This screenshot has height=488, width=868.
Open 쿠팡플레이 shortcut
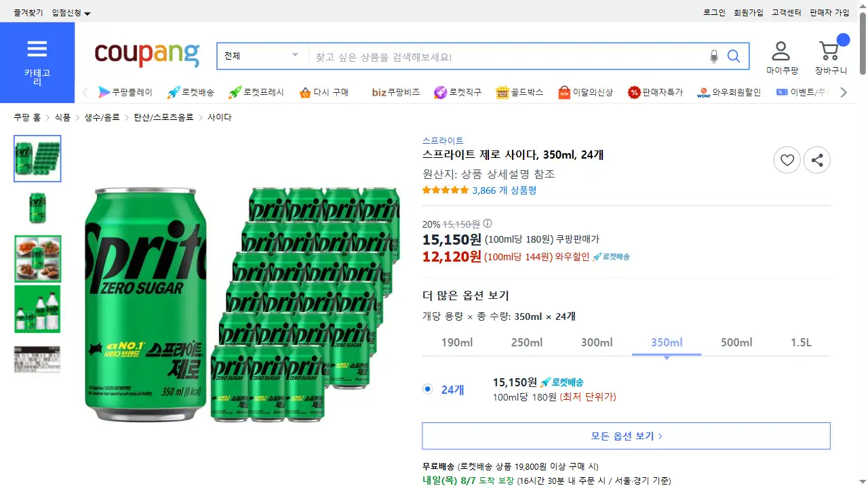tap(125, 92)
